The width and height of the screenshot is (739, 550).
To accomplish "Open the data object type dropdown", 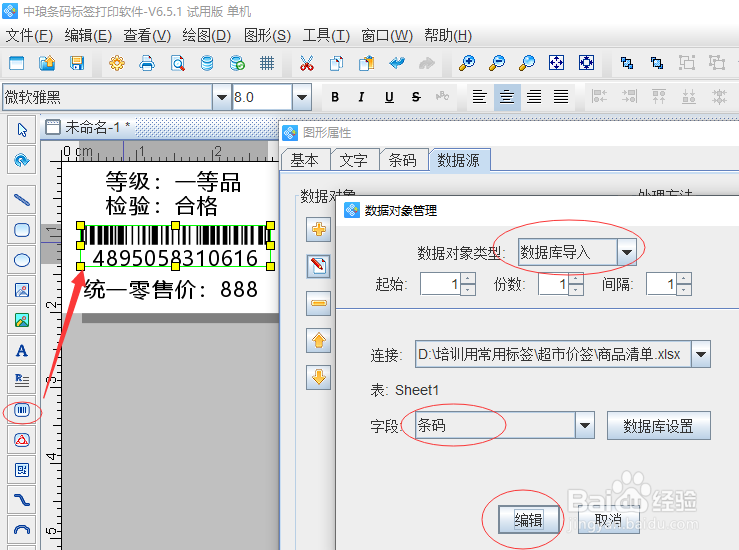I will point(627,252).
